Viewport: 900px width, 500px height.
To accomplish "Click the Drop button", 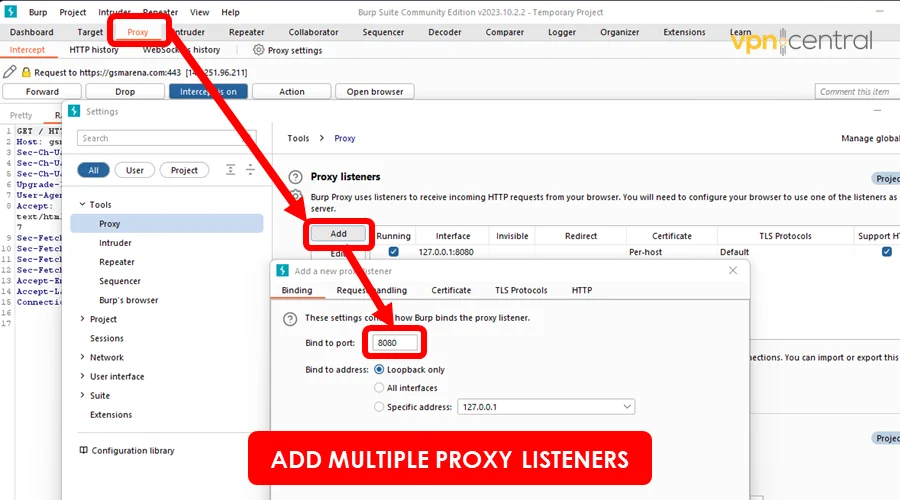I will coord(125,91).
